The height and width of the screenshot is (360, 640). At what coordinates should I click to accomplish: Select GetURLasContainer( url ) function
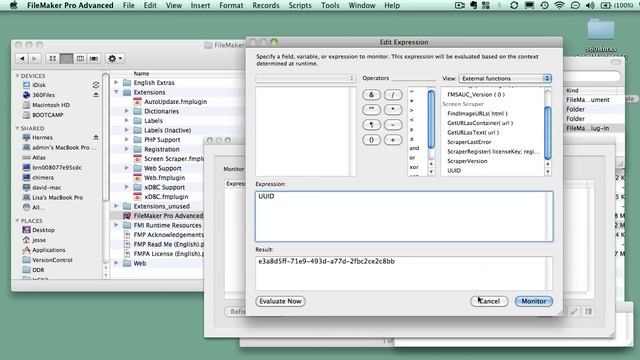(480, 123)
